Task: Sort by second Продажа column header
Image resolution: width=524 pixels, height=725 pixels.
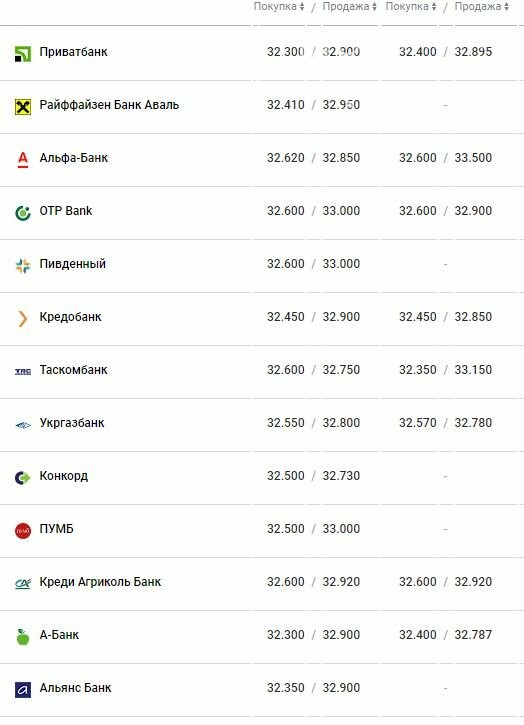Action: [481, 6]
